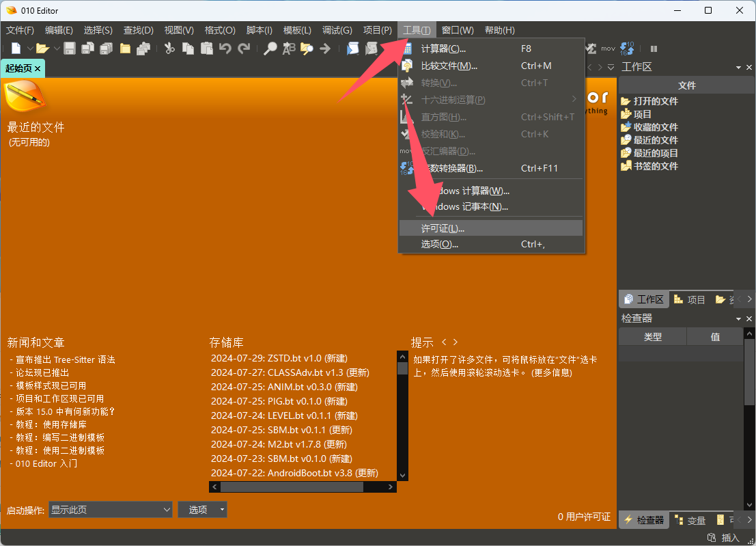Open the 工作区 panel options dropdown arrow
The height and width of the screenshot is (546, 756).
(738, 68)
